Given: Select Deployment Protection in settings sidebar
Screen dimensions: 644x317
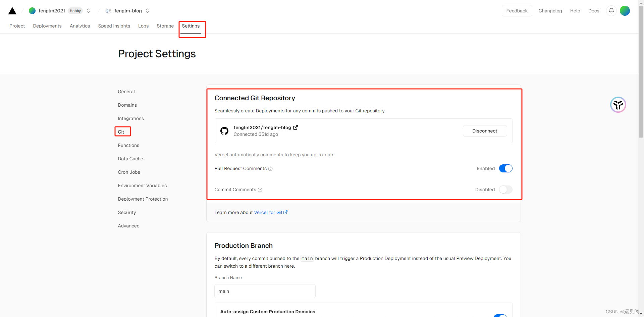Looking at the screenshot, I should 143,199.
